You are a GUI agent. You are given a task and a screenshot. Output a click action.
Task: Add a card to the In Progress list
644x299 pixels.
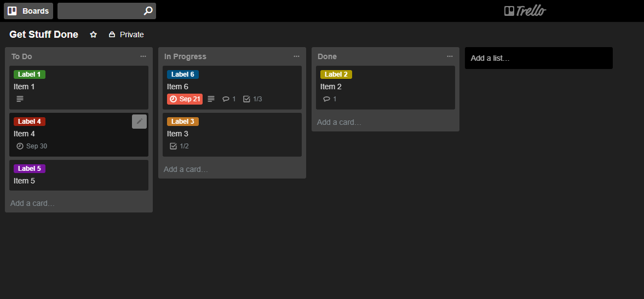[x=186, y=169]
